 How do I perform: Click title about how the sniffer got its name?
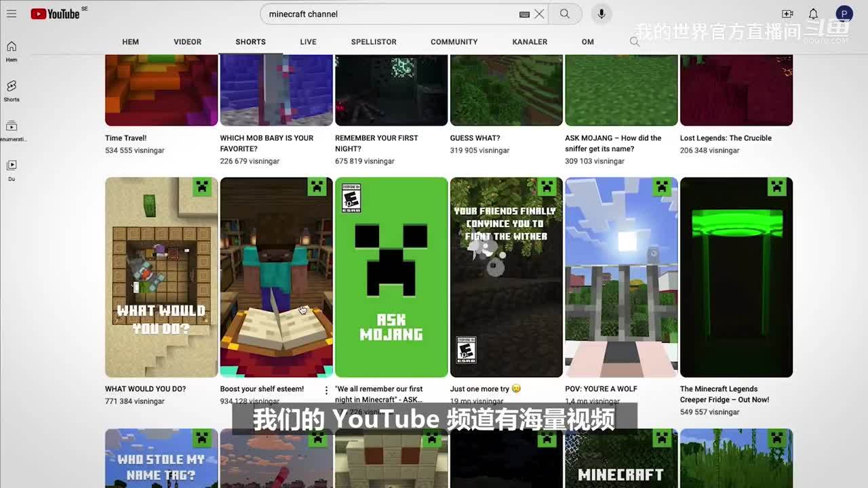[613, 144]
